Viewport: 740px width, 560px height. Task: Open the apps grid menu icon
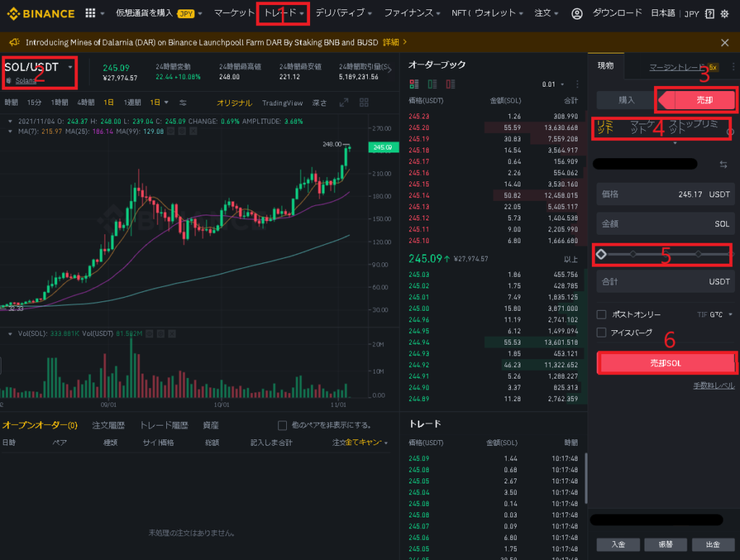tap(90, 13)
